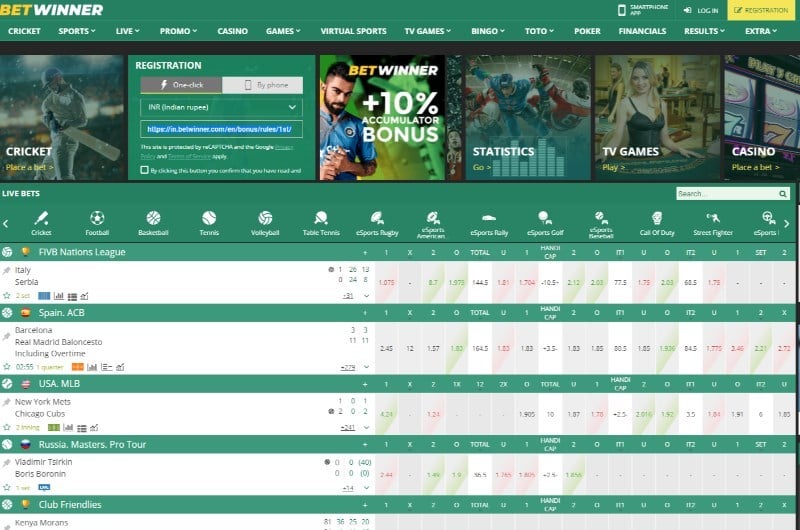Open the USA. MLB league header
Screen dimensions: 800x530
[x=59, y=384]
